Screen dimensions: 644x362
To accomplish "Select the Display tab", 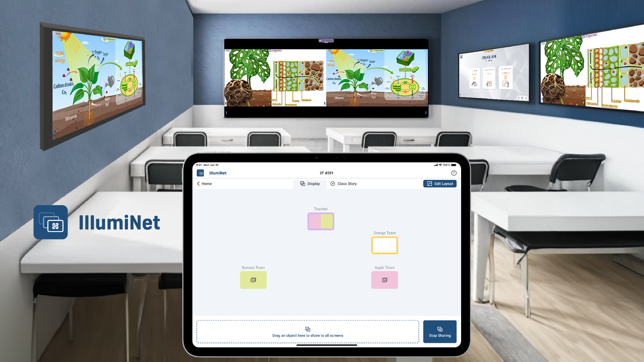I will [310, 183].
